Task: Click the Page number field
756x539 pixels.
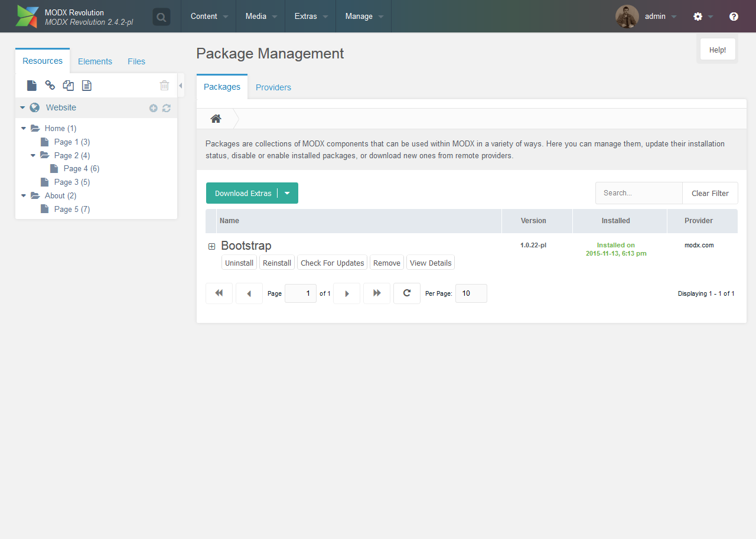Action: click(x=301, y=293)
